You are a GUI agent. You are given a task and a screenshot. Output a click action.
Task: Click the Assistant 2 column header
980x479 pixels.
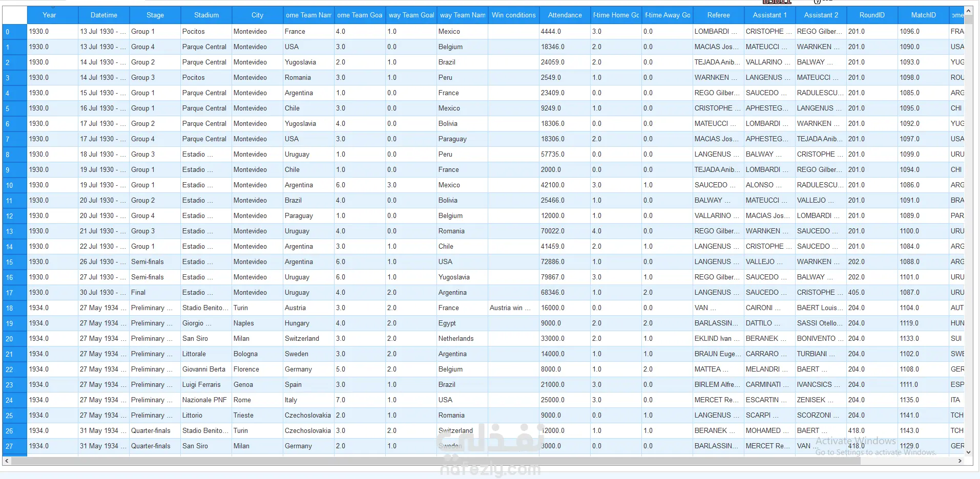[821, 15]
